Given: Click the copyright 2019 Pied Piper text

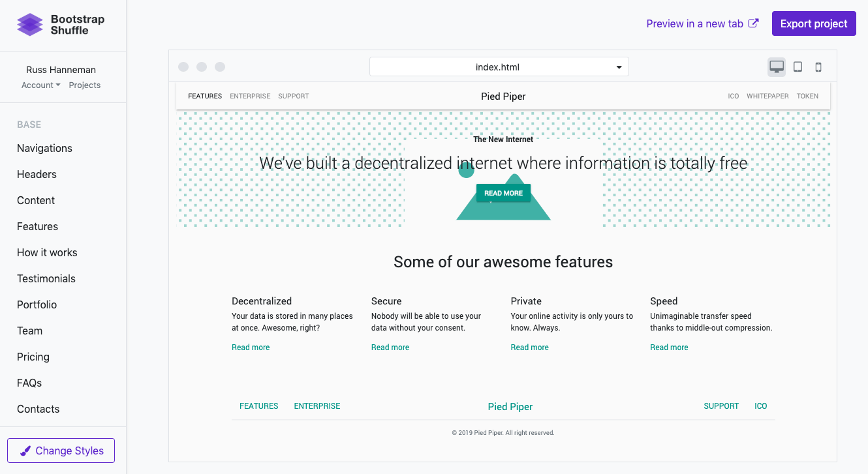Looking at the screenshot, I should [x=503, y=432].
